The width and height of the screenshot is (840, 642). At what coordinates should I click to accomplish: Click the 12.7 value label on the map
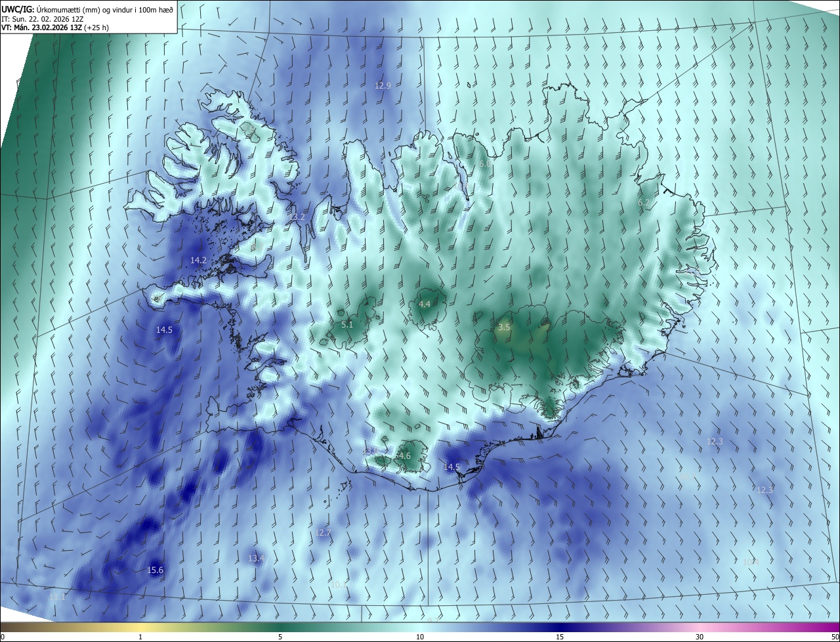323,533
